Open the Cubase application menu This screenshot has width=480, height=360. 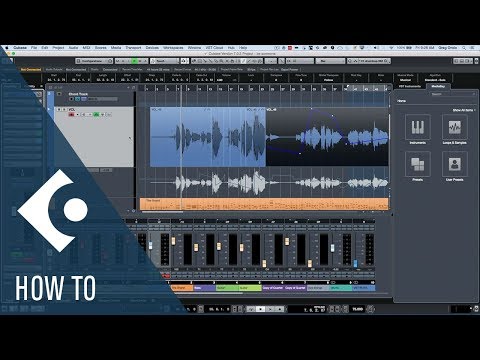coord(20,48)
